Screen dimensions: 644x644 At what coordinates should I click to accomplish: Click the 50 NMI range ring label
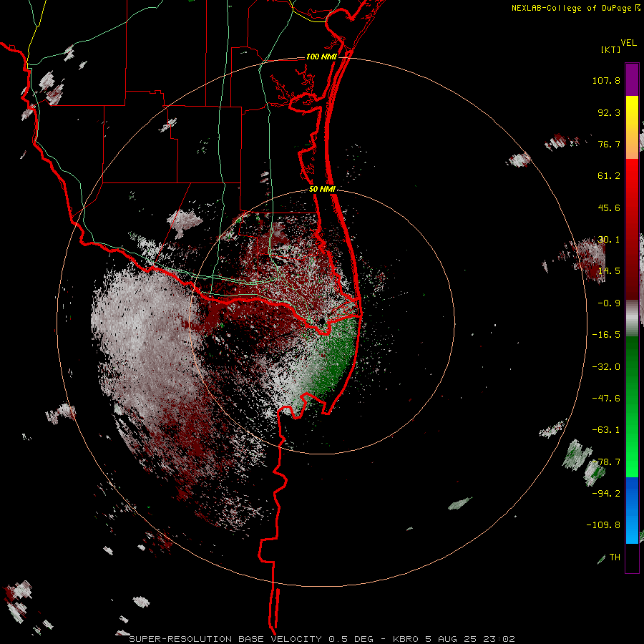(323, 189)
